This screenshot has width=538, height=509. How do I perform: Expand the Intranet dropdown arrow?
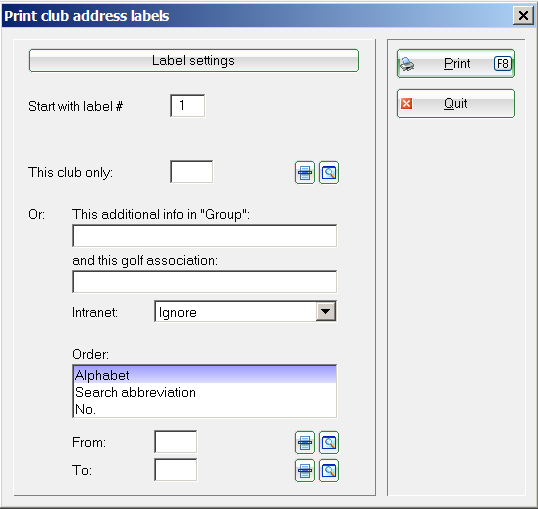pyautogui.click(x=325, y=312)
